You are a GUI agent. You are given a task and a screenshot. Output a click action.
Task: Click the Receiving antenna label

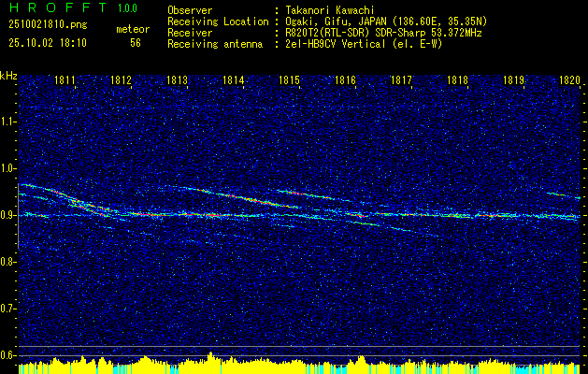(215, 44)
